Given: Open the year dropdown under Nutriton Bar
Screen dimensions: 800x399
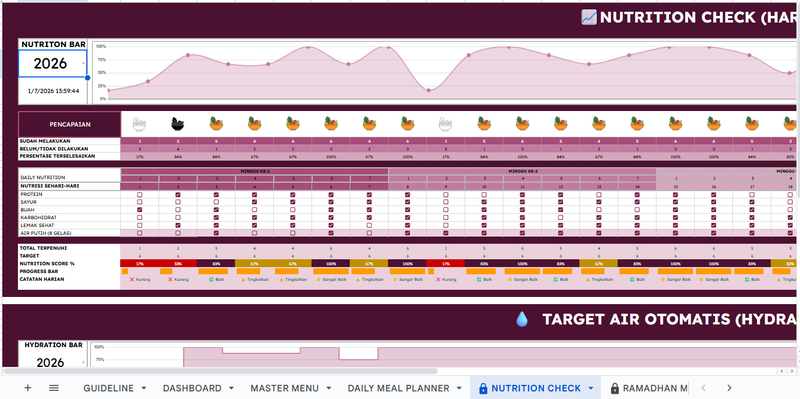Looking at the screenshot, I should point(83,64).
